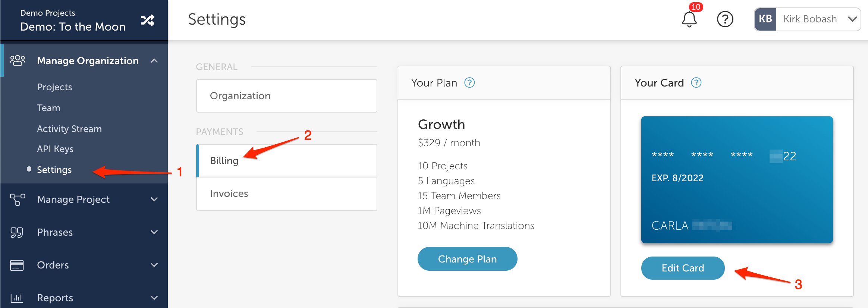868x308 pixels.
Task: Open the help question mark icon
Action: click(x=725, y=19)
